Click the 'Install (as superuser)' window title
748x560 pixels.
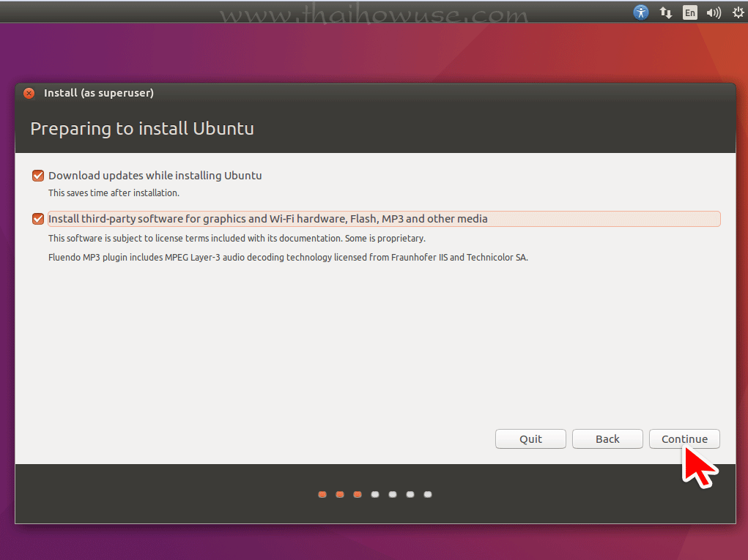click(99, 93)
